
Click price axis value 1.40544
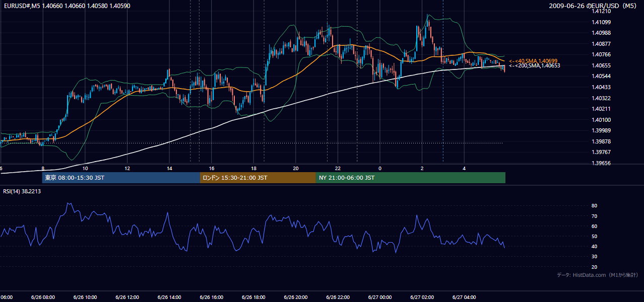point(601,76)
